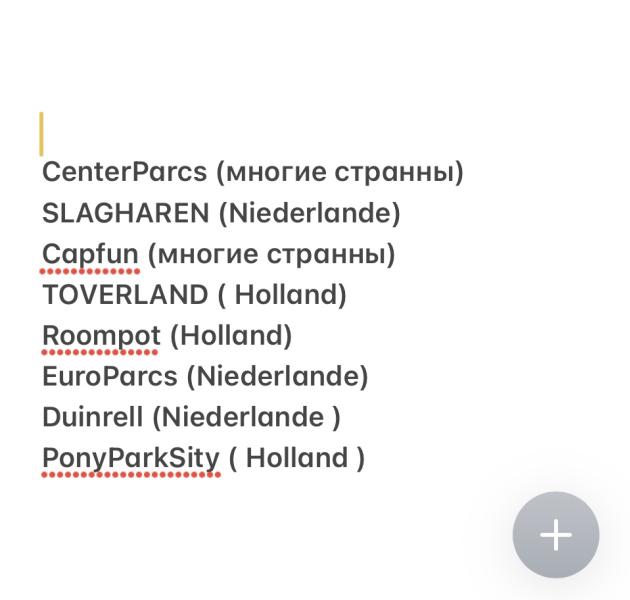
Task: Click (Niederlande) after SLAGHAREN
Action: point(309,213)
